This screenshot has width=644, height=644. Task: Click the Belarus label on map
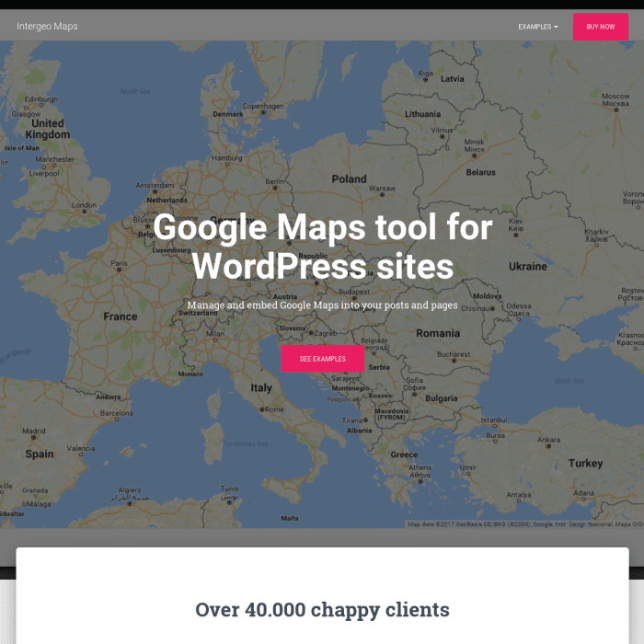pyautogui.click(x=480, y=173)
